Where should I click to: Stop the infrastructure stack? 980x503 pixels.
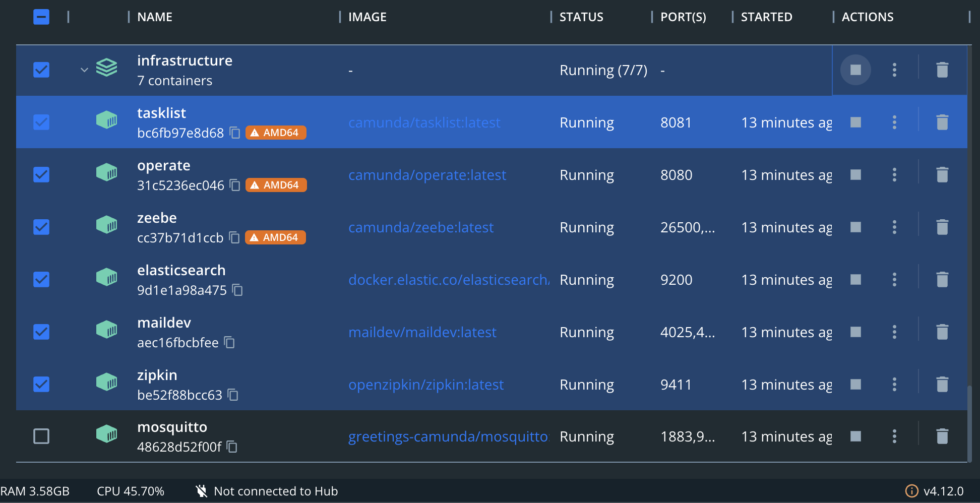pyautogui.click(x=855, y=70)
